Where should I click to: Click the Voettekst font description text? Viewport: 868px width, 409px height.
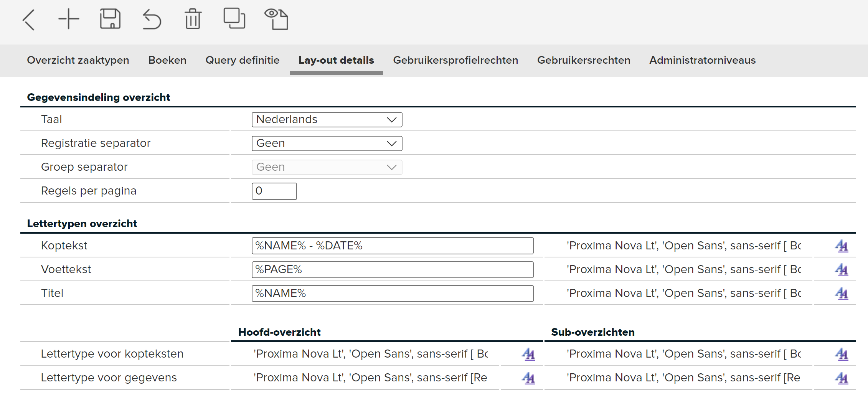[684, 270]
